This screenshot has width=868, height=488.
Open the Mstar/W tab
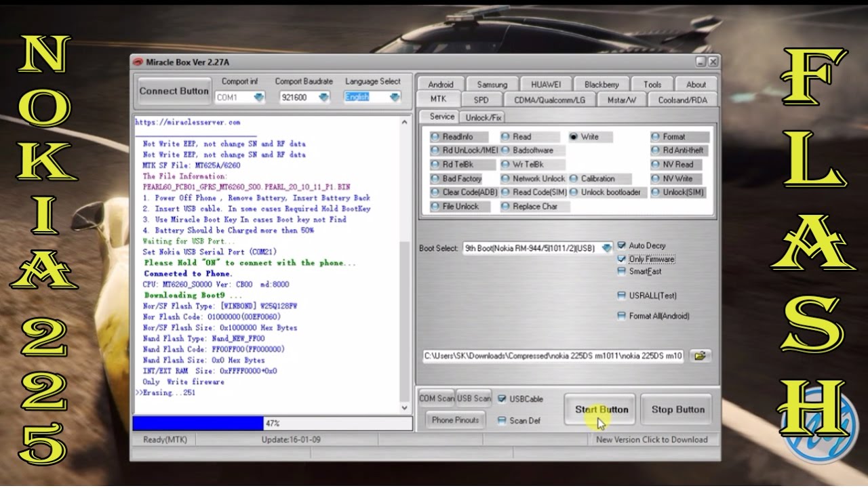pyautogui.click(x=621, y=100)
